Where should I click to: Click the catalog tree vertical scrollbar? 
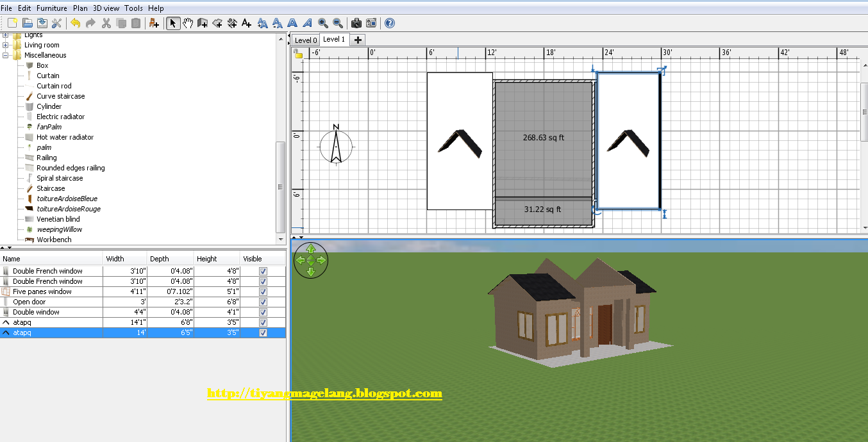(280, 187)
